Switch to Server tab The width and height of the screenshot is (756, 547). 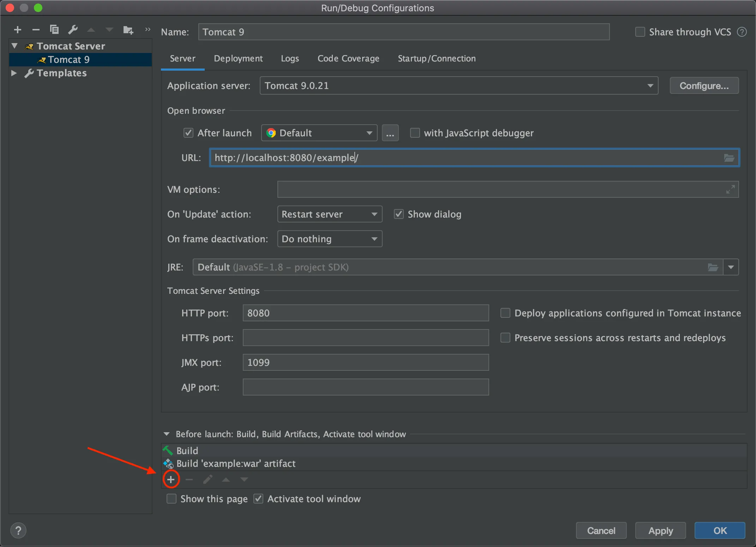pos(182,59)
